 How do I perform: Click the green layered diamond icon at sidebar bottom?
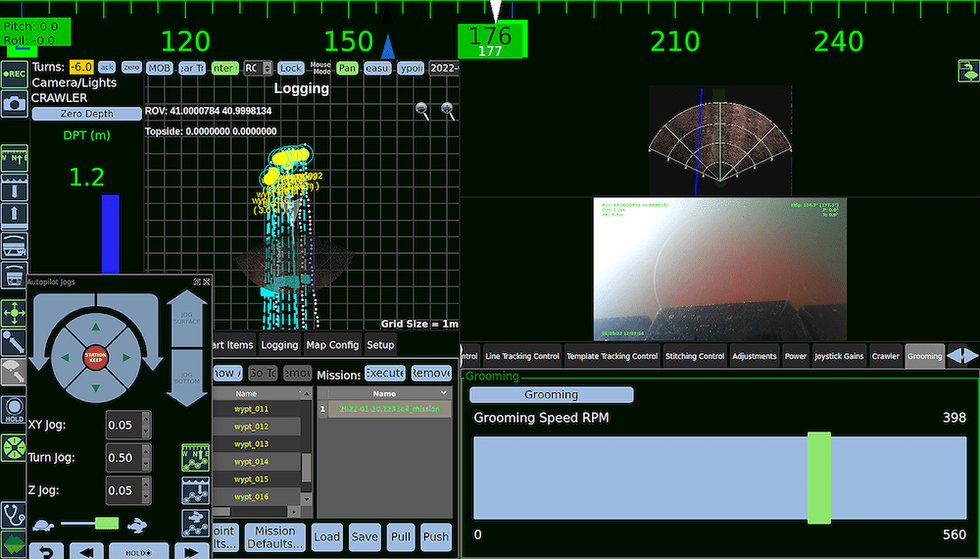14,544
